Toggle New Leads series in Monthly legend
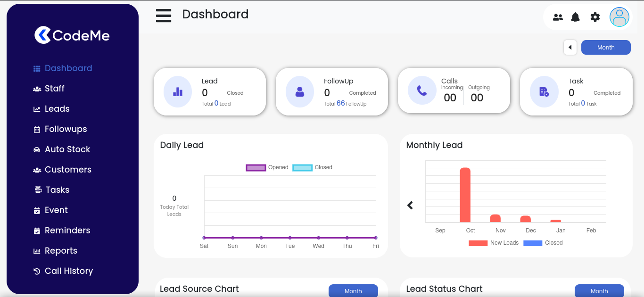 (x=494, y=243)
